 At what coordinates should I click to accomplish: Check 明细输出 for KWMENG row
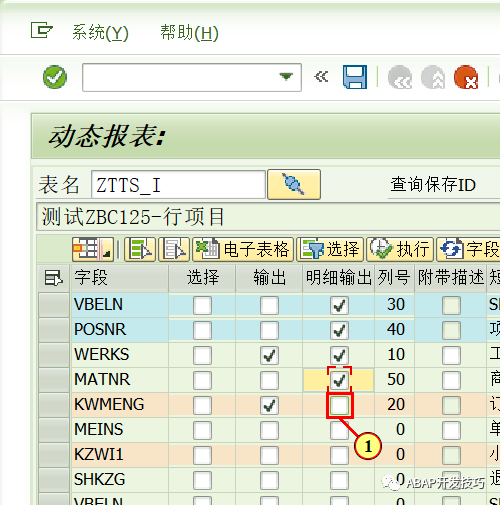coord(340,405)
